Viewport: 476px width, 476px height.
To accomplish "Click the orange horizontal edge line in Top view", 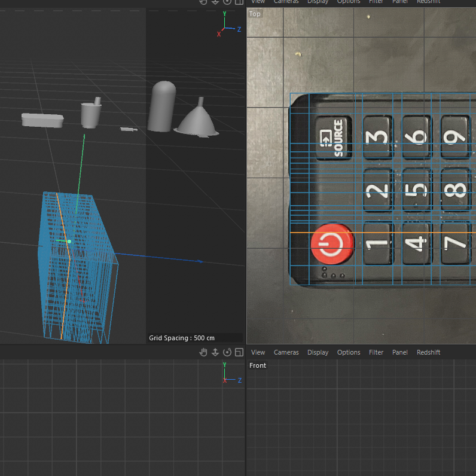I will coord(383,233).
